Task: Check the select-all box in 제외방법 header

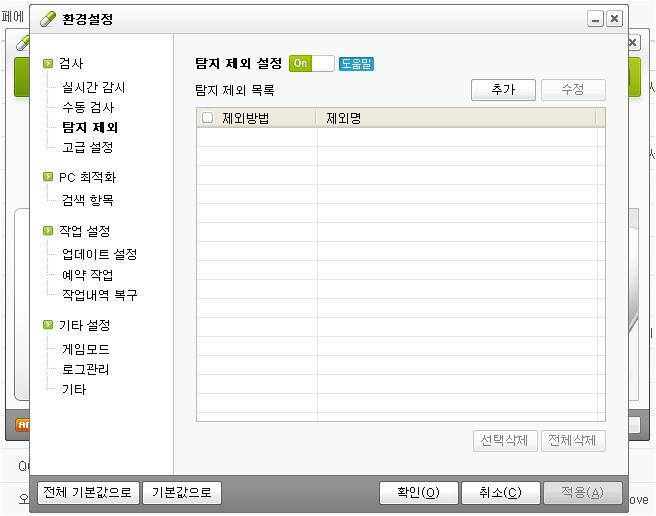Action: pos(208,118)
